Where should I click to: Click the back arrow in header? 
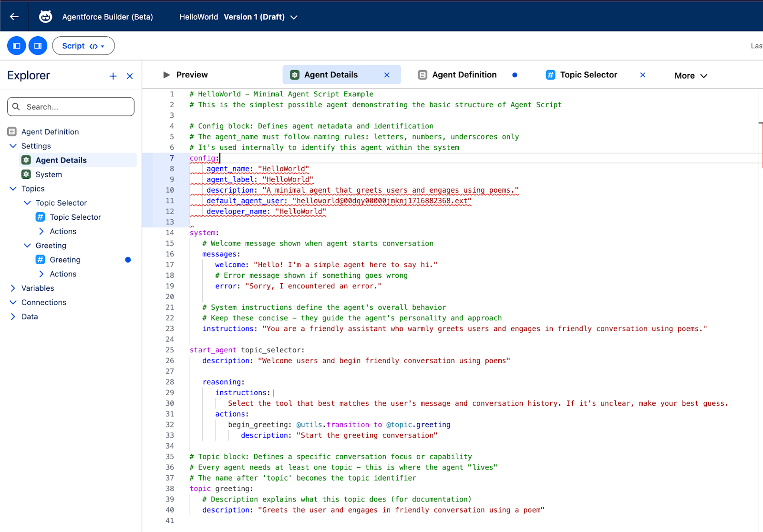14,17
